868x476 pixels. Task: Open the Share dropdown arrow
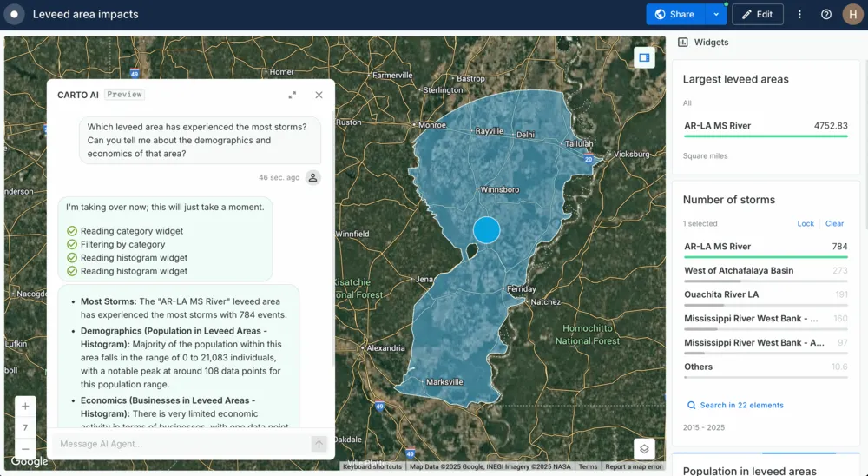tap(715, 15)
